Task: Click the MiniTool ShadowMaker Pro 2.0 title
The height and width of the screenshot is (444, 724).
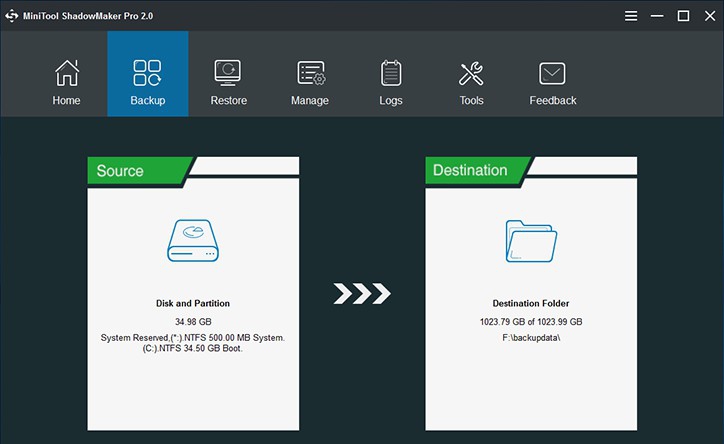Action: point(88,16)
